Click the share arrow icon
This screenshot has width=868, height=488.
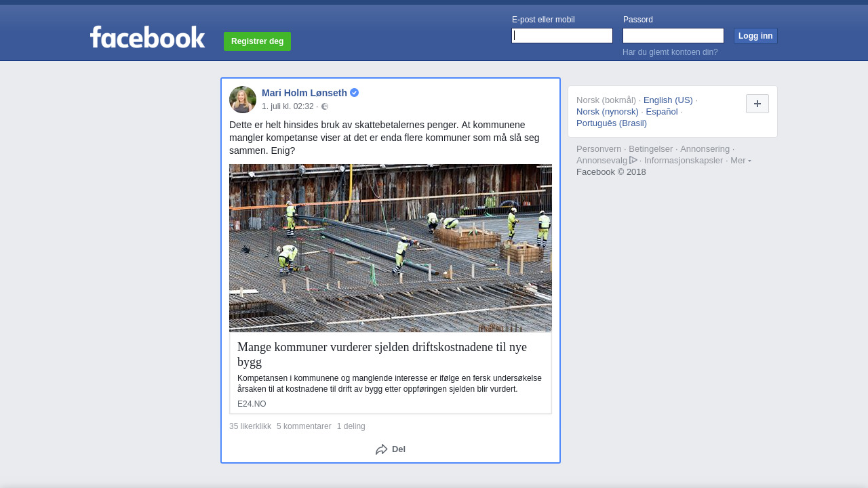point(381,449)
